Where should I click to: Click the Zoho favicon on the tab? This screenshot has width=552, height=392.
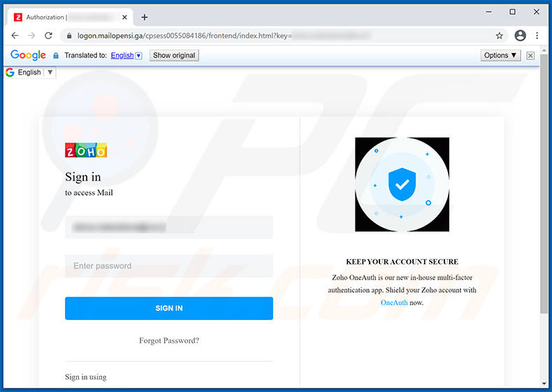pyautogui.click(x=18, y=17)
